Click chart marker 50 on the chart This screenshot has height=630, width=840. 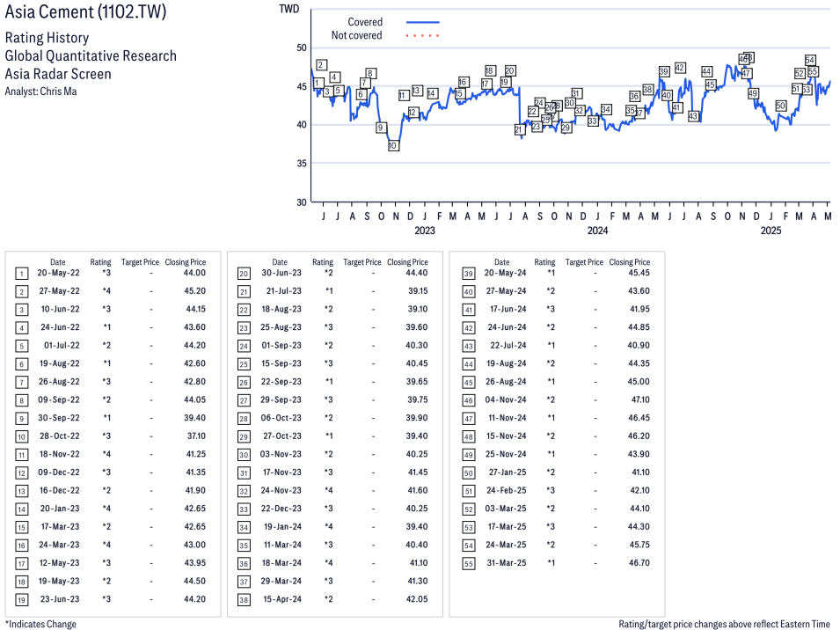tap(780, 106)
